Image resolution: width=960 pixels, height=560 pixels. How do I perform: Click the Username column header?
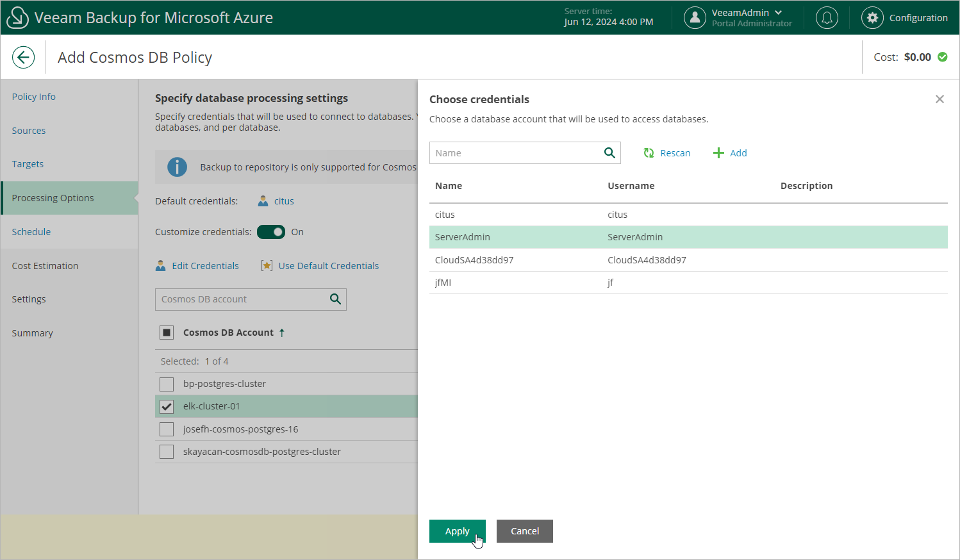tap(631, 186)
